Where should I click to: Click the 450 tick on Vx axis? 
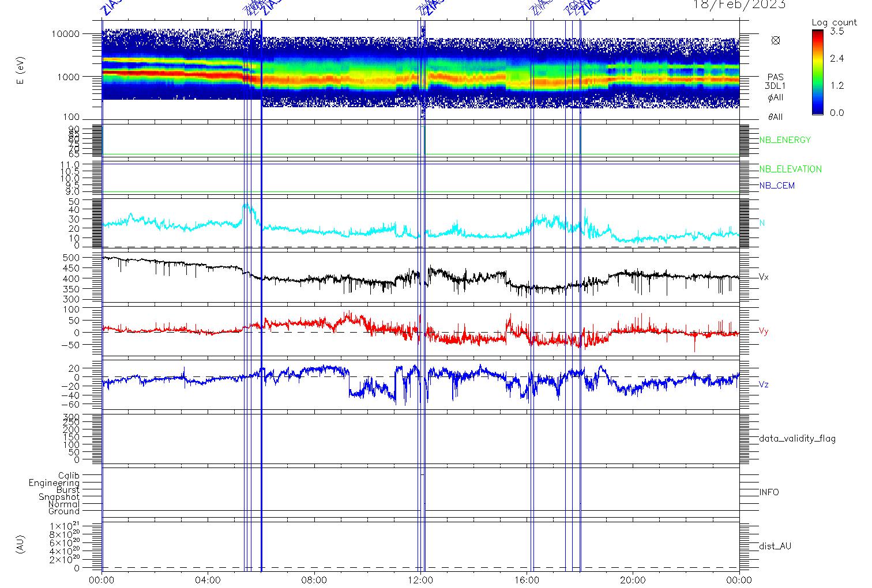pos(72,268)
